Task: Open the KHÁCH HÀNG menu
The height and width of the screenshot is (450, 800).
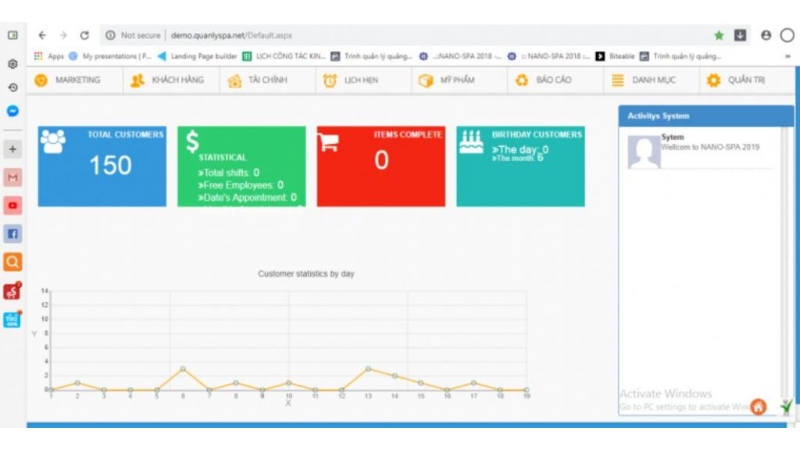Action: click(x=167, y=80)
